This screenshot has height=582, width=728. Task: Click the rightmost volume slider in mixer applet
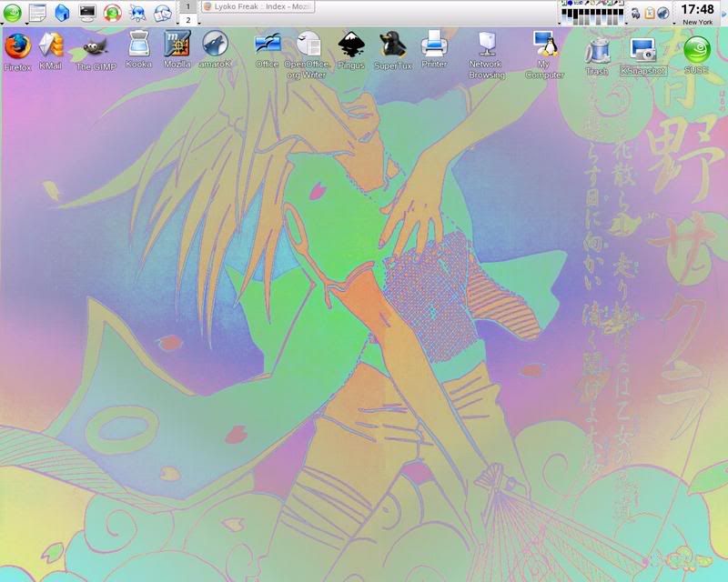(621, 16)
